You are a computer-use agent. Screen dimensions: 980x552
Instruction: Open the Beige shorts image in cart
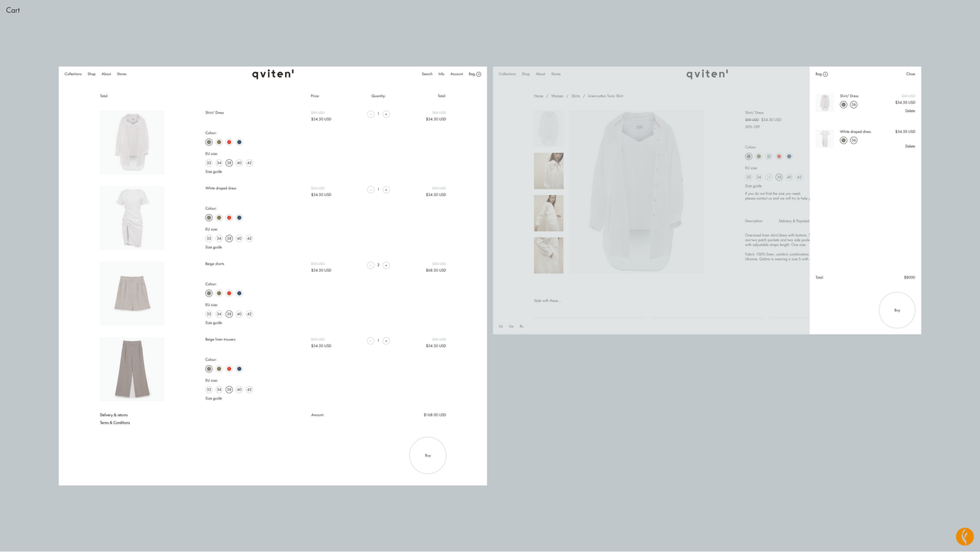click(132, 293)
